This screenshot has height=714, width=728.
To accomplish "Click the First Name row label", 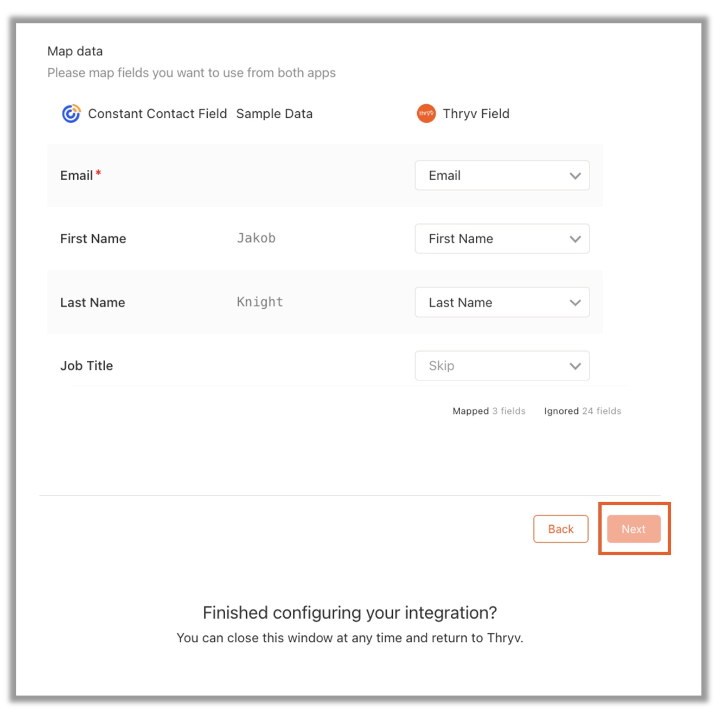I will point(93,239).
